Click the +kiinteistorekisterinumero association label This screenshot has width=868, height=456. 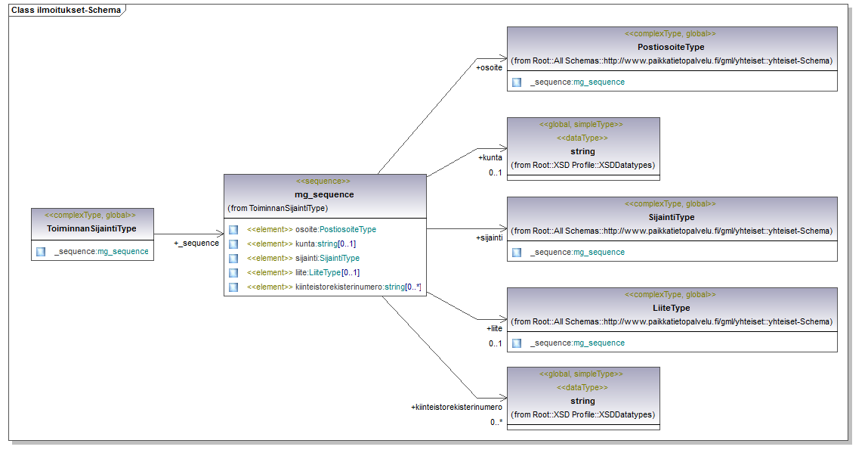[x=457, y=408]
